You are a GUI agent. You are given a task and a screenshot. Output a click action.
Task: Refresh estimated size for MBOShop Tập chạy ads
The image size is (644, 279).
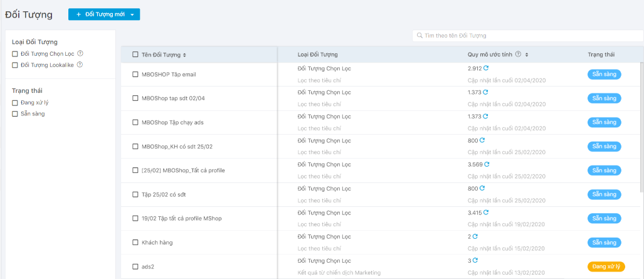[x=485, y=116]
